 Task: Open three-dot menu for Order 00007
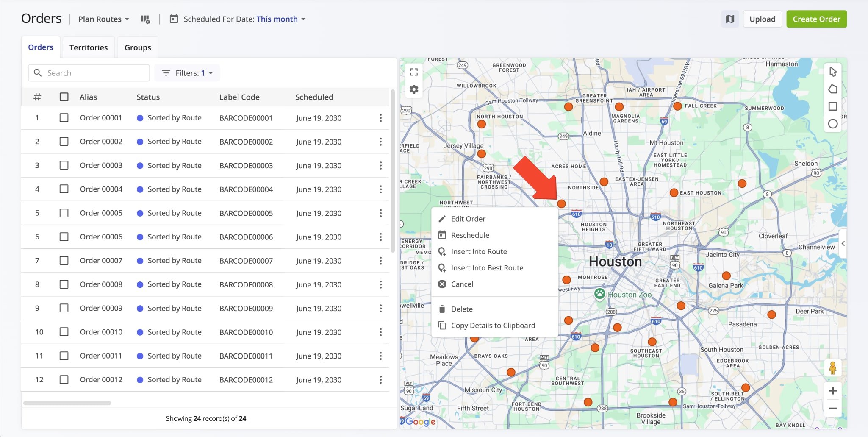380,261
